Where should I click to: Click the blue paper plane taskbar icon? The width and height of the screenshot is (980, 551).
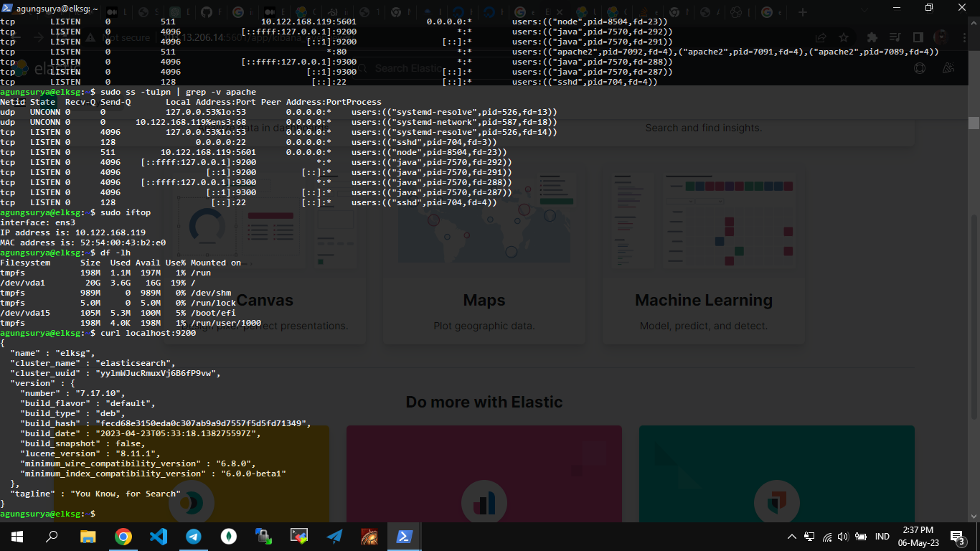point(334,536)
